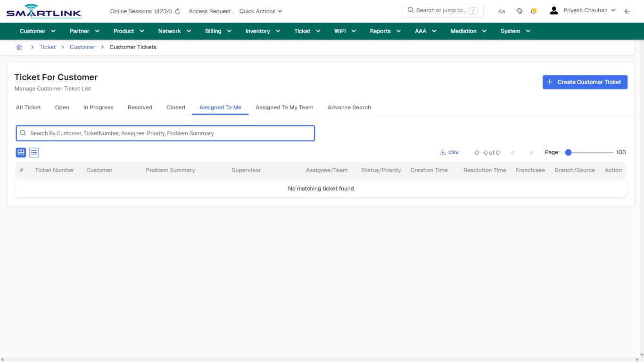Screen dimensions: 644x362
Task: Click the user profile avatar icon
Action: click(x=553, y=10)
